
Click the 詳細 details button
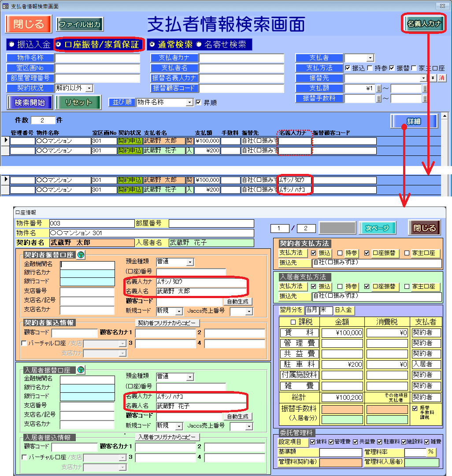point(414,121)
